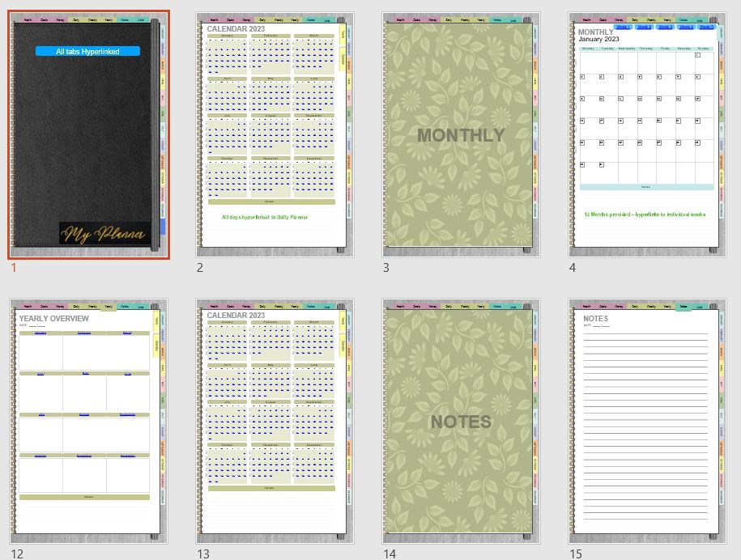Click the date box for January 1 on the monthly grid
Image resolution: width=741 pixels, height=560 pixels.
point(697,55)
